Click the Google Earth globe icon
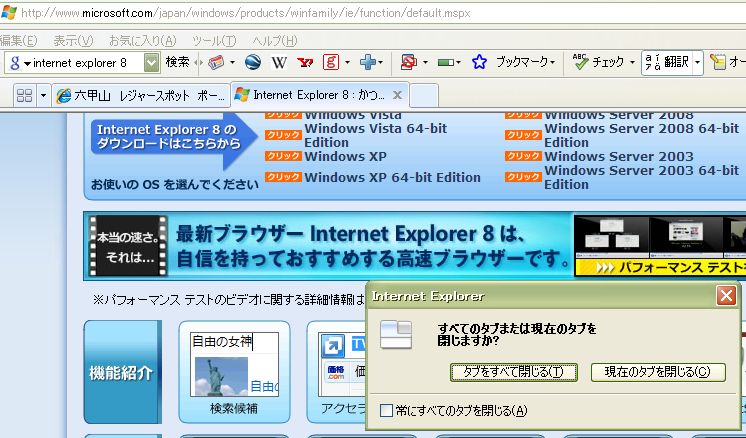 point(253,62)
